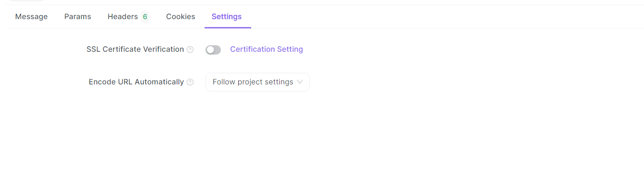644x173 pixels.
Task: Show the Cookies tab
Action: (181, 17)
